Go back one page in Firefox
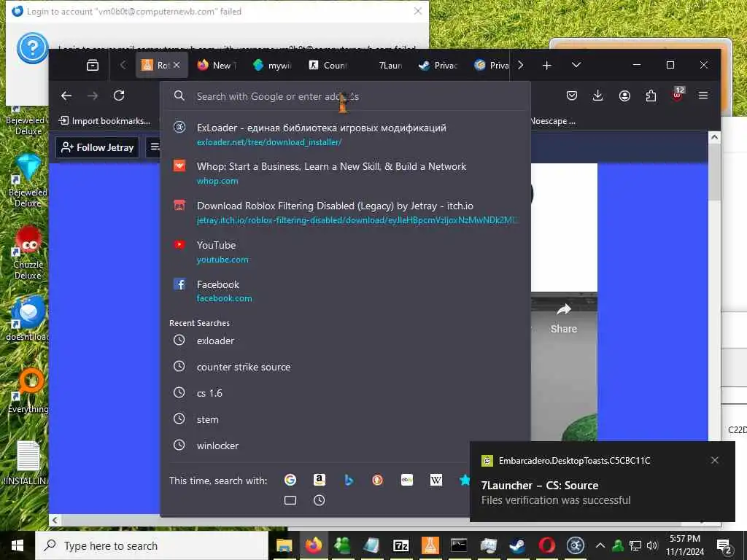 [66, 96]
